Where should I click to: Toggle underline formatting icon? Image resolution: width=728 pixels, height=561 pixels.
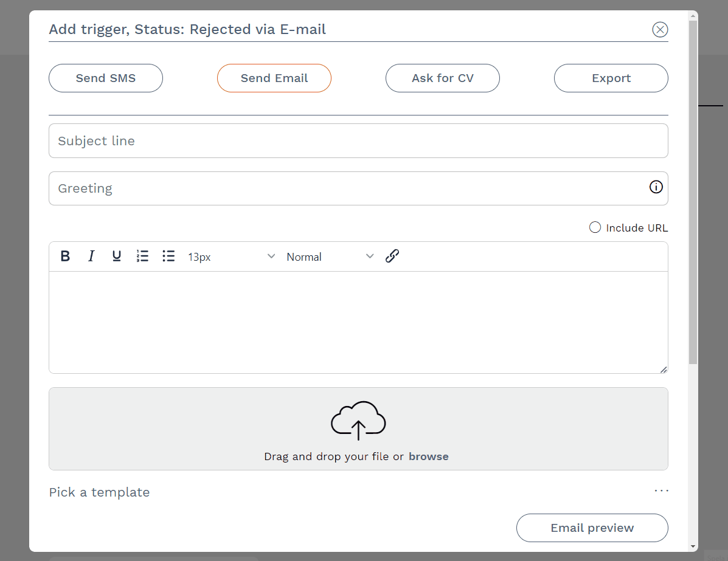[117, 256]
